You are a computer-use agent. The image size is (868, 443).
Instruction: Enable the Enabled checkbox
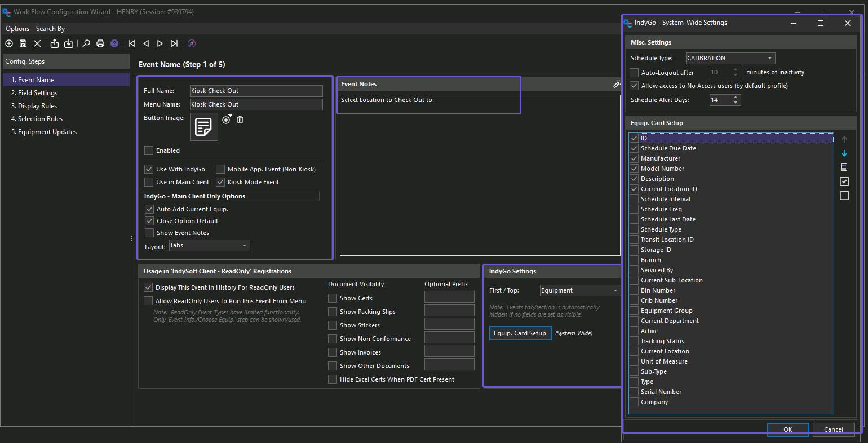[x=149, y=150]
